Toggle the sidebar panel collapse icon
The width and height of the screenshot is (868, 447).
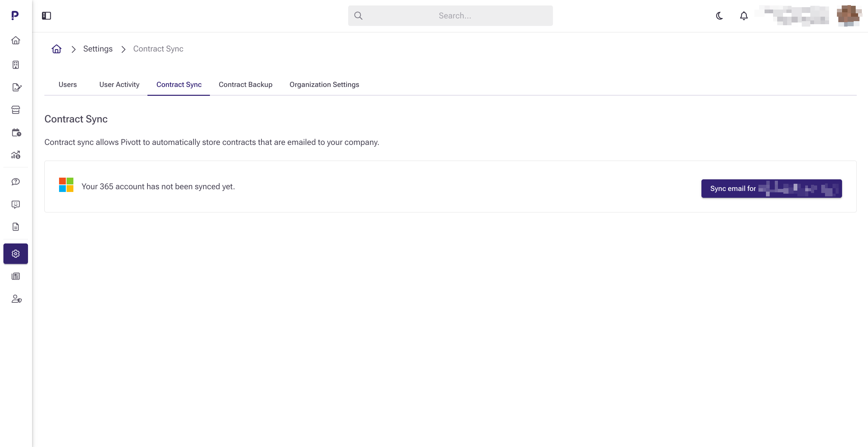(46, 16)
